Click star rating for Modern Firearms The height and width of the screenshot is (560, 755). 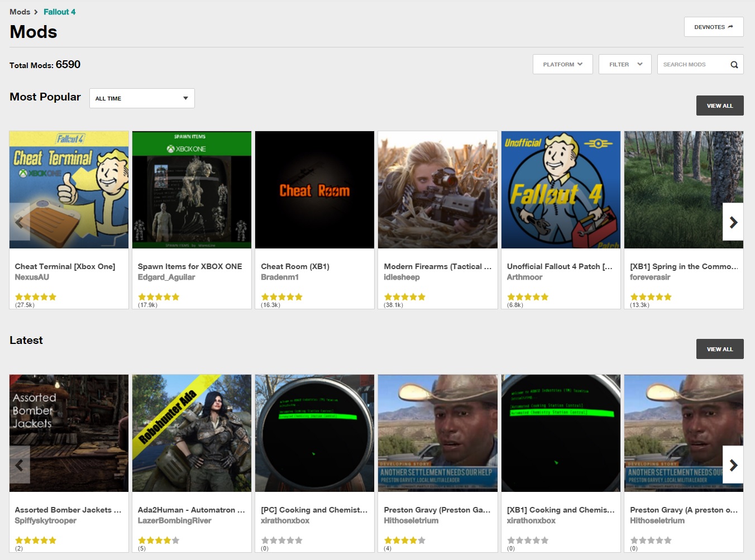(405, 297)
